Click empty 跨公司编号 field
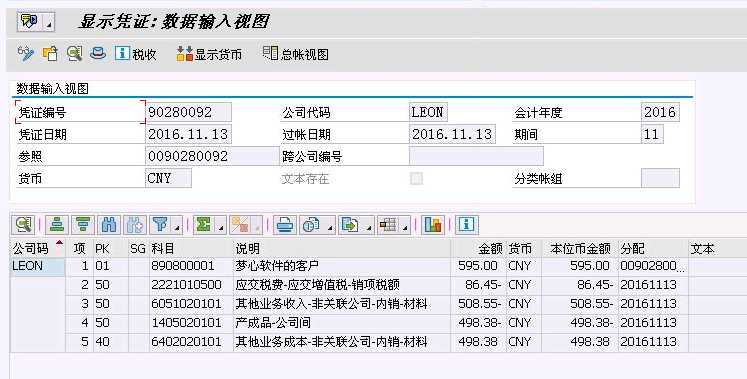This screenshot has width=747, height=379. pos(476,156)
